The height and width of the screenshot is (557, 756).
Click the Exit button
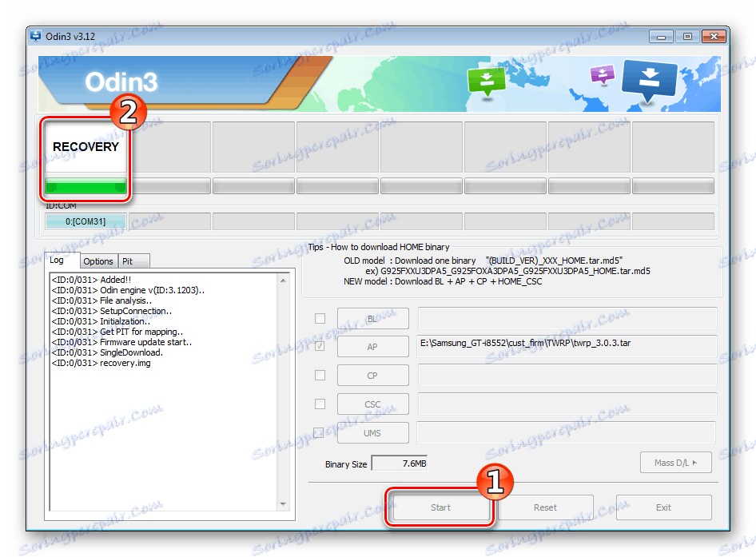663,507
